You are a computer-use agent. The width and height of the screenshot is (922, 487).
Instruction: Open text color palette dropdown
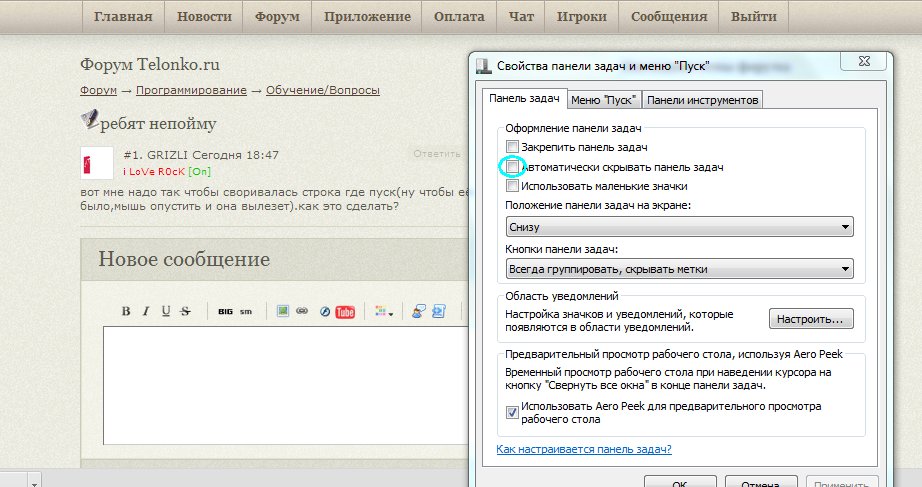coord(384,312)
